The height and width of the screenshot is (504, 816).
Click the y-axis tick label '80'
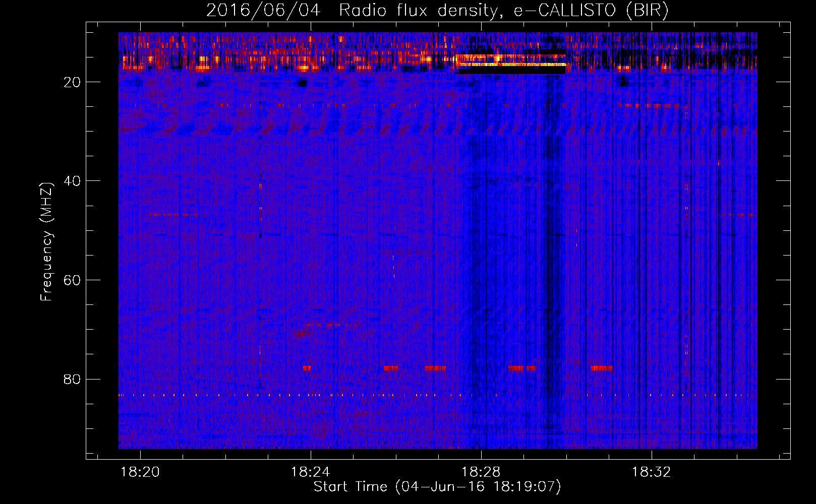click(x=72, y=379)
